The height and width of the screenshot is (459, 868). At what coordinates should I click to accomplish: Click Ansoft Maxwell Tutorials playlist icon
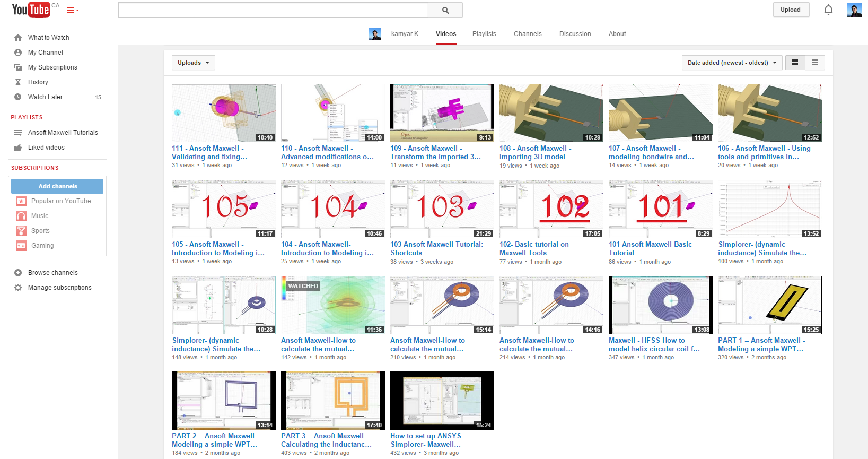tap(18, 133)
